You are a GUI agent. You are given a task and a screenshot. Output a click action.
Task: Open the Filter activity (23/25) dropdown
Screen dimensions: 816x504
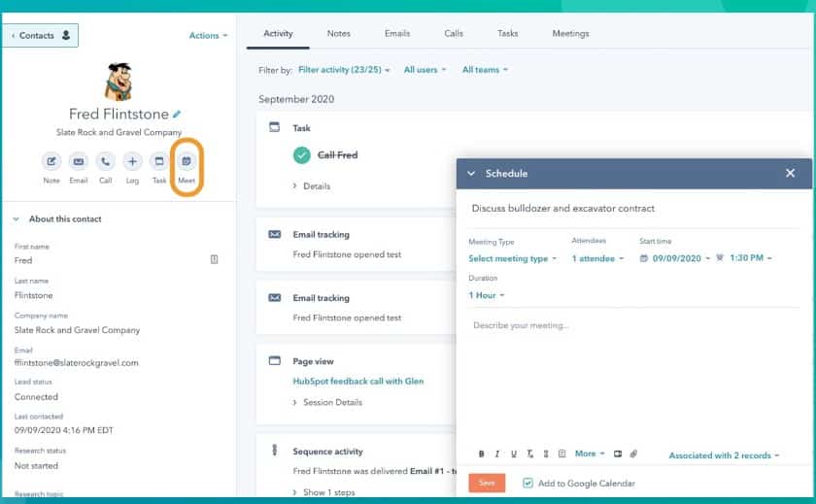[344, 70]
